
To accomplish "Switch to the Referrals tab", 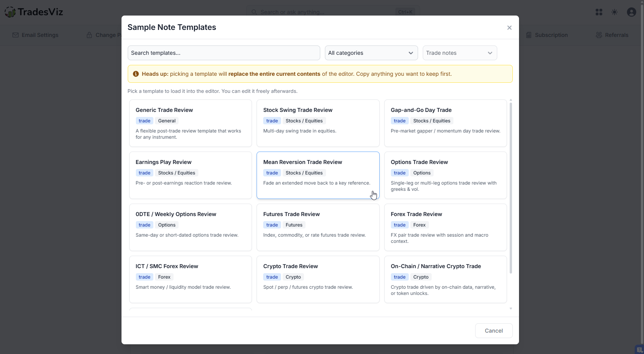I will tap(612, 35).
